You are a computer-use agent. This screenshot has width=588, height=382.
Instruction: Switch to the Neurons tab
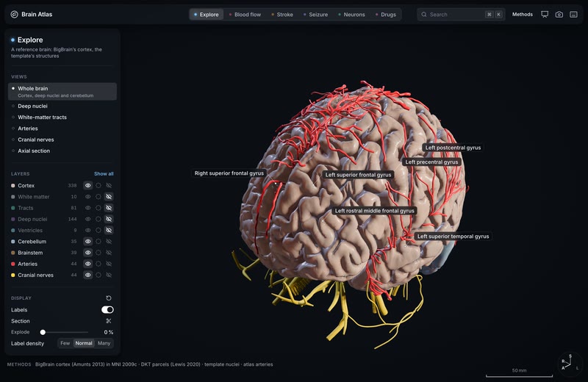coord(351,15)
